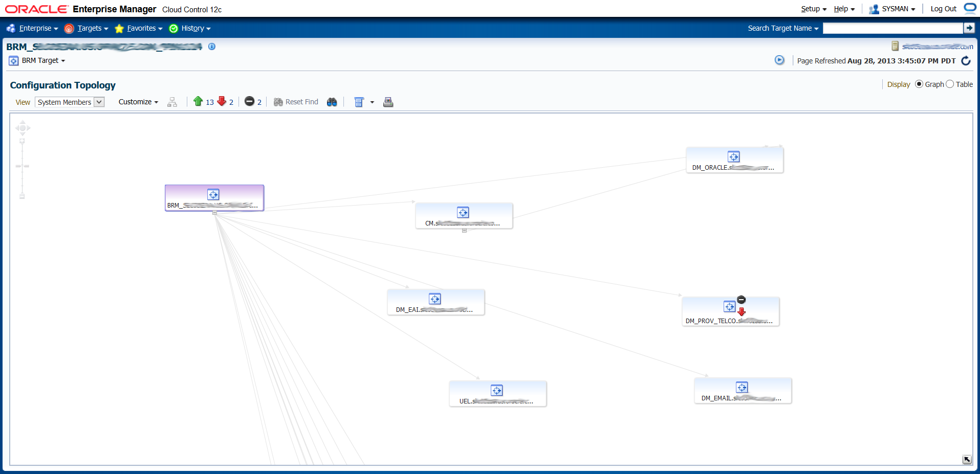Focus the target name search field

pyautogui.click(x=892, y=29)
